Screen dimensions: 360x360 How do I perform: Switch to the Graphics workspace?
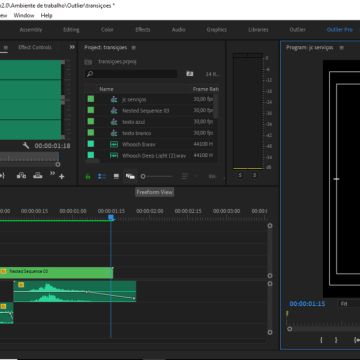pyautogui.click(x=216, y=30)
